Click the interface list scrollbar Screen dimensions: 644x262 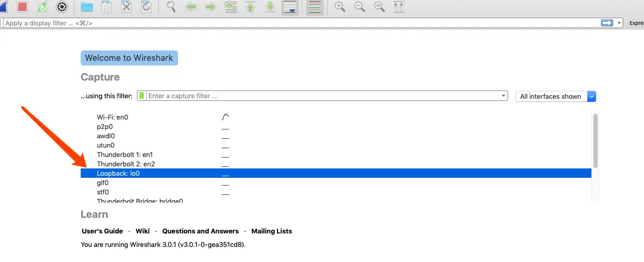tap(595, 140)
